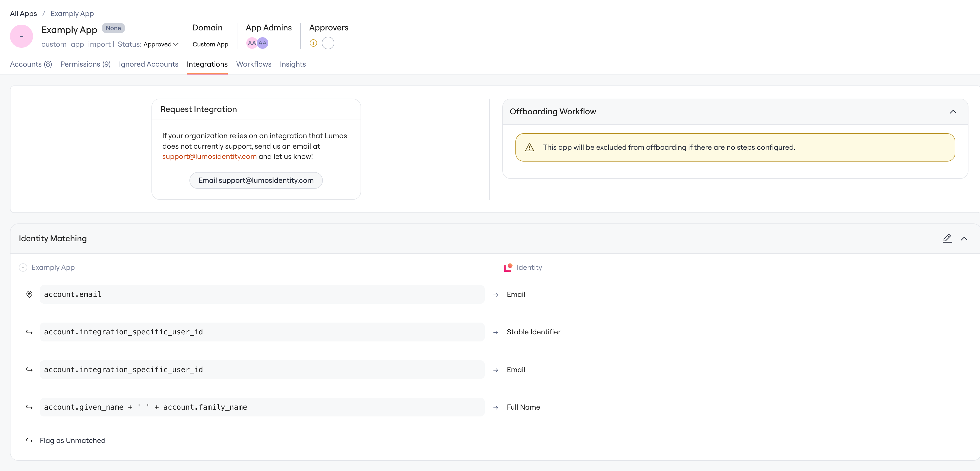Click the Custom App domain value
This screenshot has height=471, width=980.
(210, 44)
